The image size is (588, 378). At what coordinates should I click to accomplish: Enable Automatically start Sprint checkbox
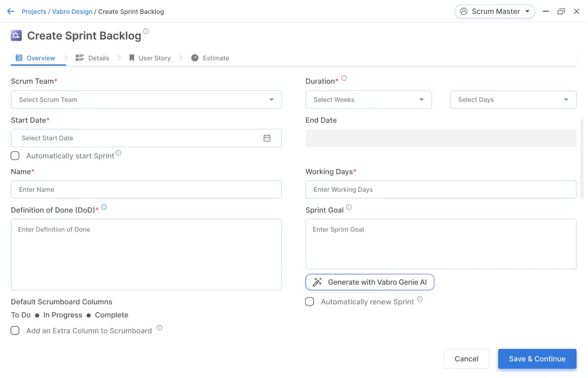(x=15, y=156)
